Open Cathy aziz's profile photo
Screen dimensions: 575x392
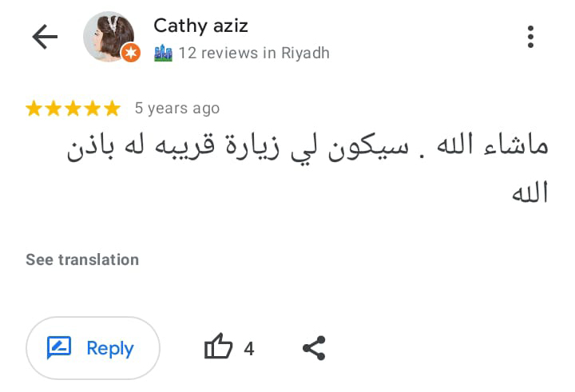pyautogui.click(x=110, y=35)
